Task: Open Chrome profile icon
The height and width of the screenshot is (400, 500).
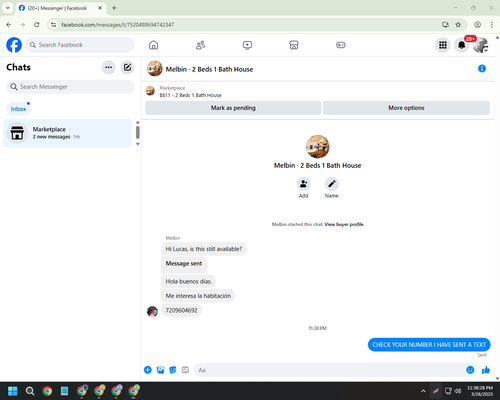Action: click(x=478, y=25)
